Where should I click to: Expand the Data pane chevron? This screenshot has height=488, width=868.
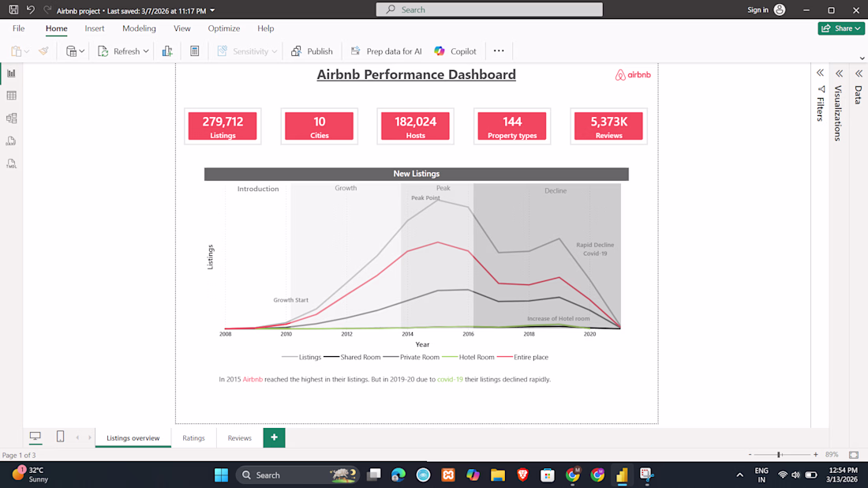(x=859, y=73)
